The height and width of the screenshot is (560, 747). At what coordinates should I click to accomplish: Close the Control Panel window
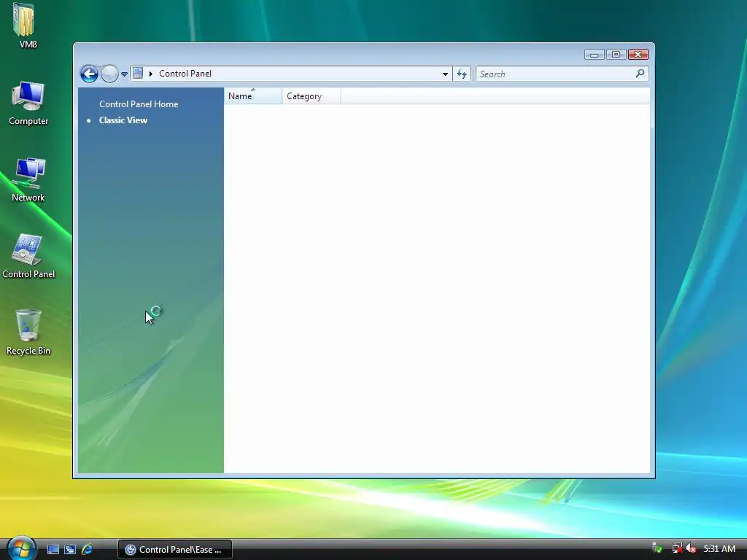tap(638, 55)
